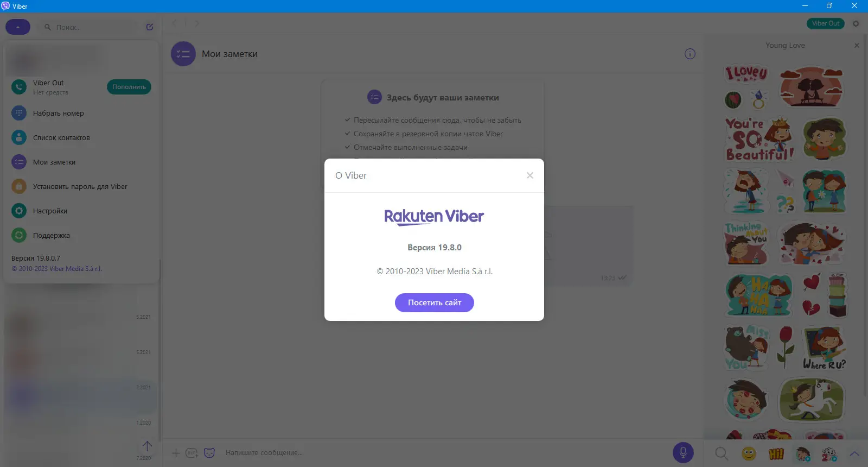Click the compose new message icon
The image size is (868, 467).
pyautogui.click(x=150, y=27)
